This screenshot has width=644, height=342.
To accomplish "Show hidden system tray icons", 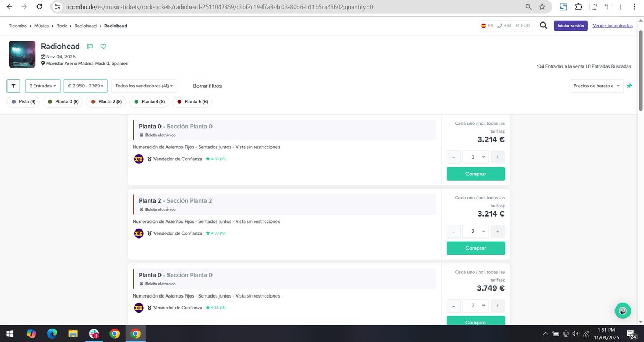I will 546,334.
